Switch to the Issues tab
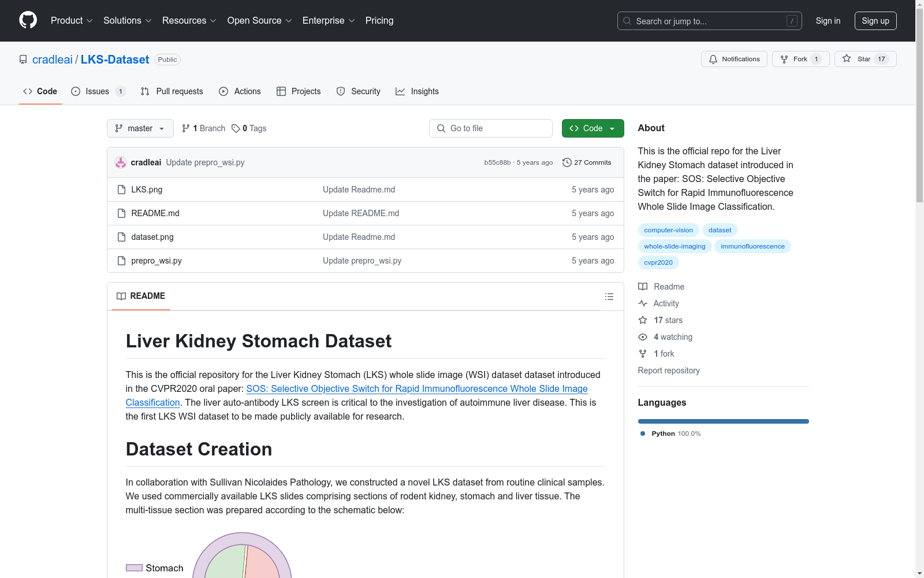 point(98,91)
